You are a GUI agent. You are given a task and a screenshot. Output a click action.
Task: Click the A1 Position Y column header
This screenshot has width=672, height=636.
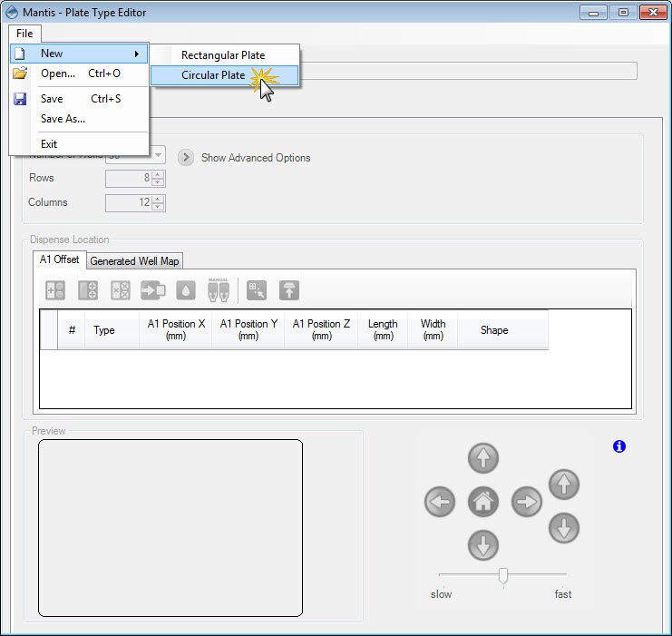pyautogui.click(x=248, y=329)
